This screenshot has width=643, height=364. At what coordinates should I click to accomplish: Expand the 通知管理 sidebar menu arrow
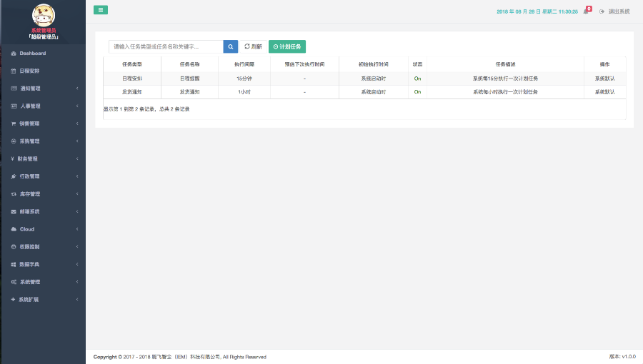point(77,89)
